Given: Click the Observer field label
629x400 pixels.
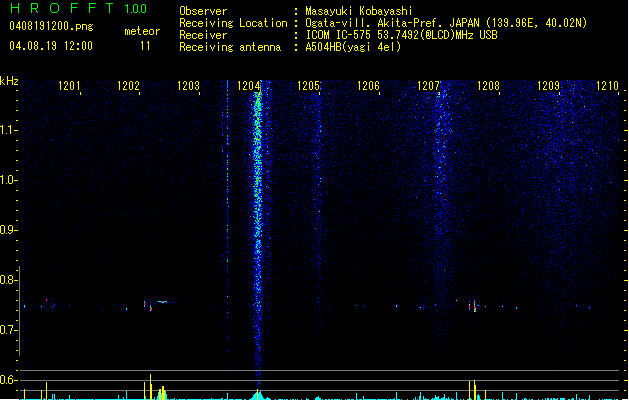Looking at the screenshot, I should [203, 11].
